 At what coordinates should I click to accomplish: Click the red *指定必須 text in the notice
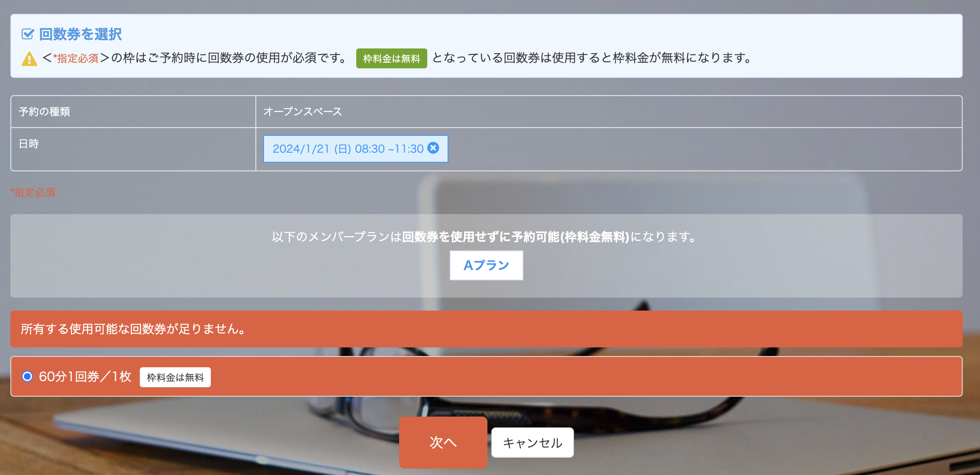[x=76, y=58]
